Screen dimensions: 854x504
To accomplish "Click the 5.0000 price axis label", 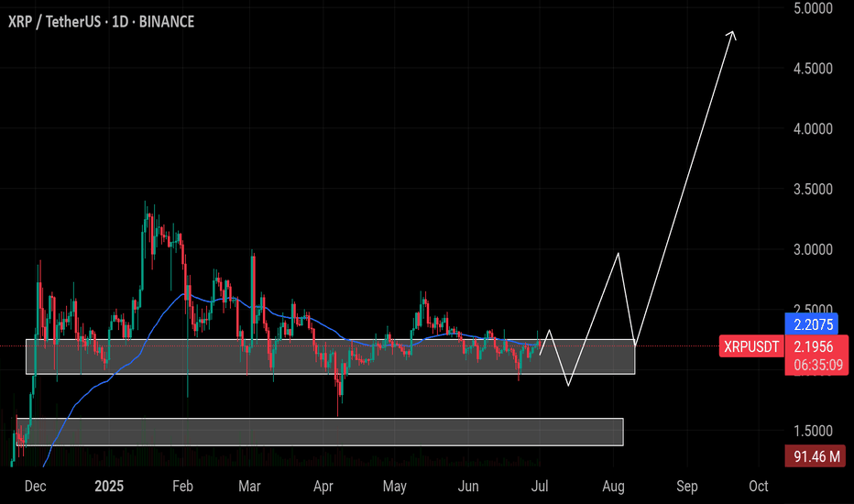I will 813,8.
